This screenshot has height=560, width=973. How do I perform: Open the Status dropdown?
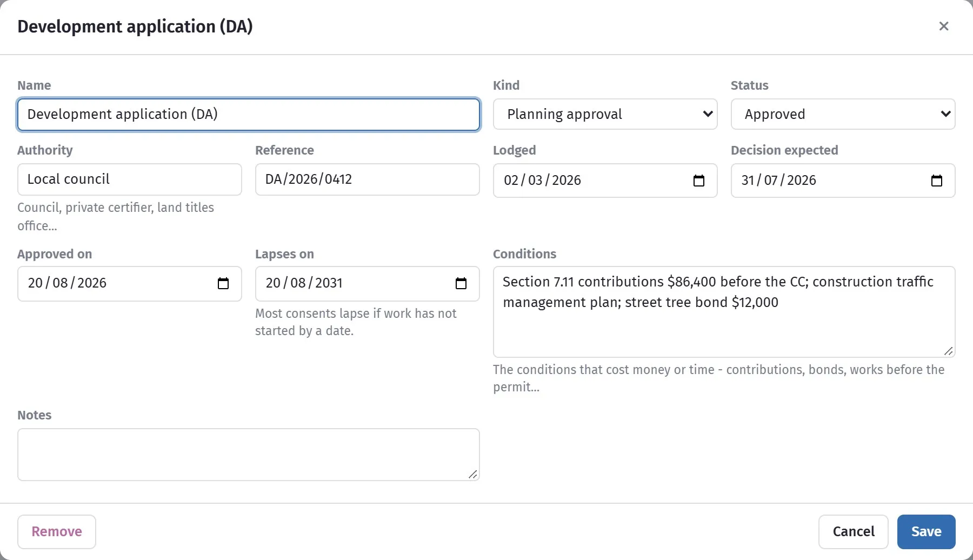point(843,114)
